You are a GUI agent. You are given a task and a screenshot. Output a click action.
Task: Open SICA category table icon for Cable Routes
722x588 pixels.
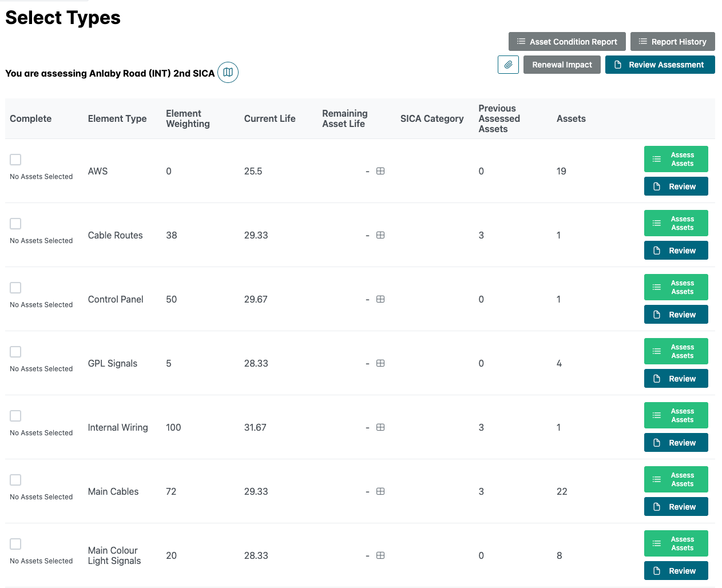tap(380, 235)
